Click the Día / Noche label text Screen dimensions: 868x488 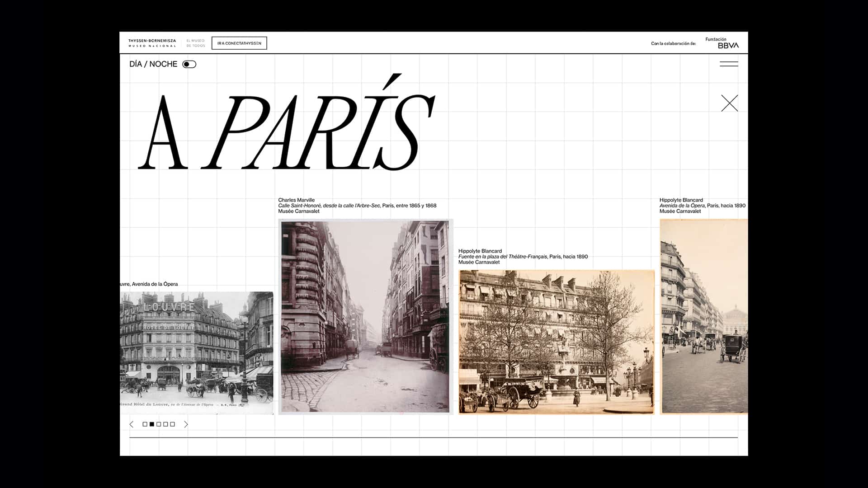[x=153, y=64]
